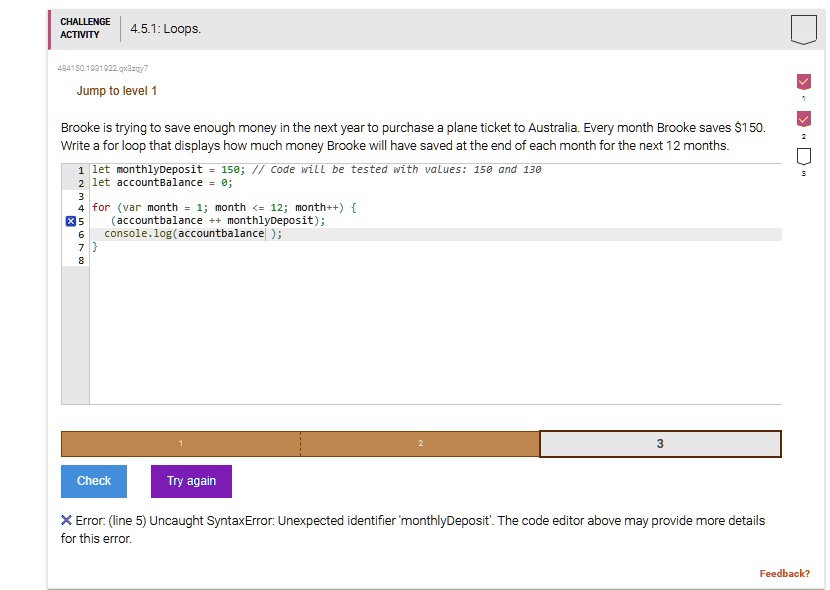This screenshot has height=590, width=830.
Task: Click the activity completion badge in header
Action: 803,29
